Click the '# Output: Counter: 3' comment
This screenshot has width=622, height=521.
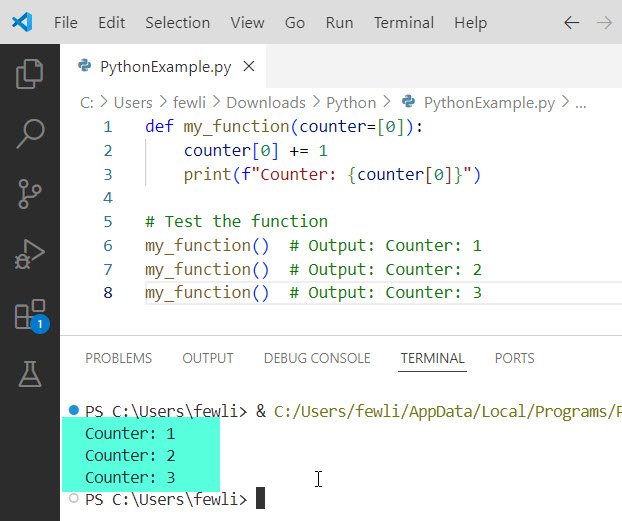coord(385,292)
